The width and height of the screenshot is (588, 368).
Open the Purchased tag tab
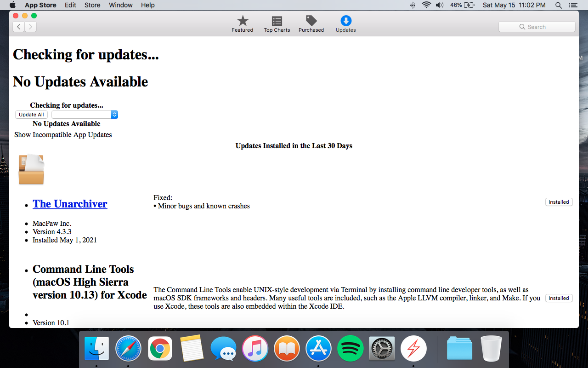[x=311, y=24]
